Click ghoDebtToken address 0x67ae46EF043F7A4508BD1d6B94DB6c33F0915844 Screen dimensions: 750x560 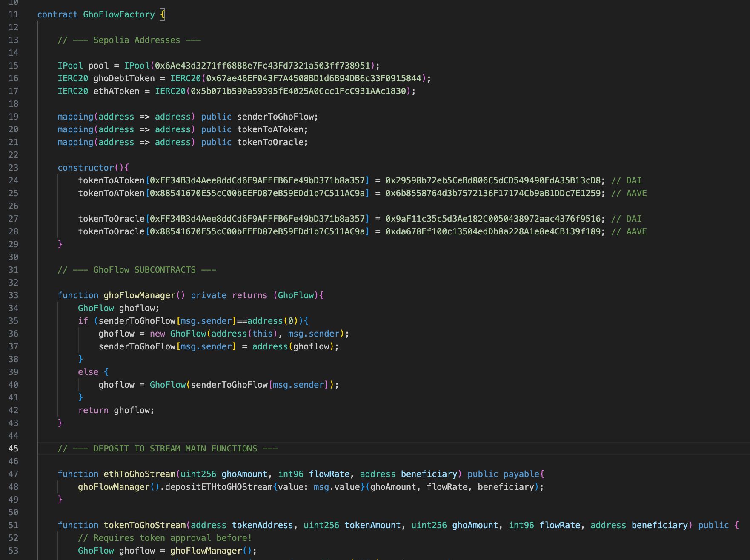pos(314,78)
